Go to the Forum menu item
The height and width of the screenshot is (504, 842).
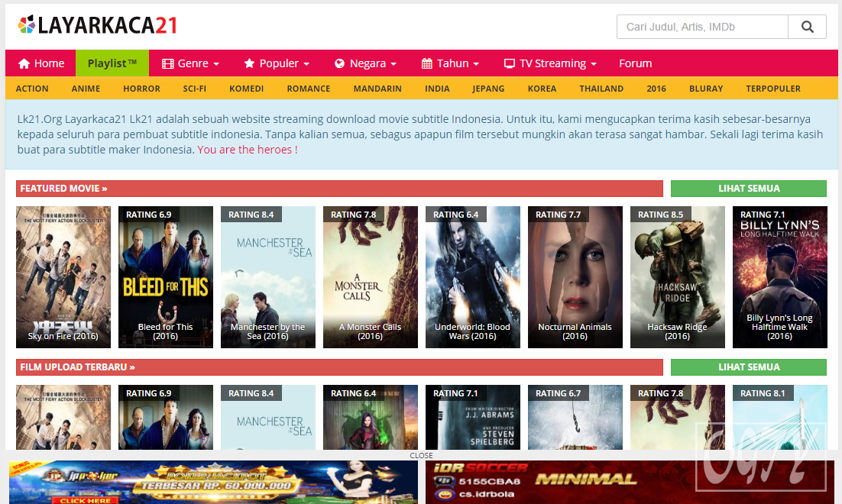click(x=635, y=63)
